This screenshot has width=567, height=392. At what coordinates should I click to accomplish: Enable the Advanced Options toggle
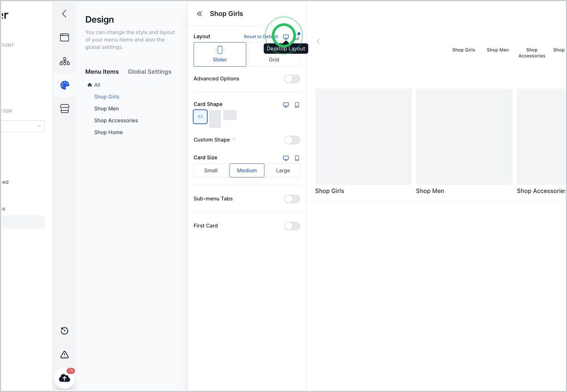coord(292,79)
